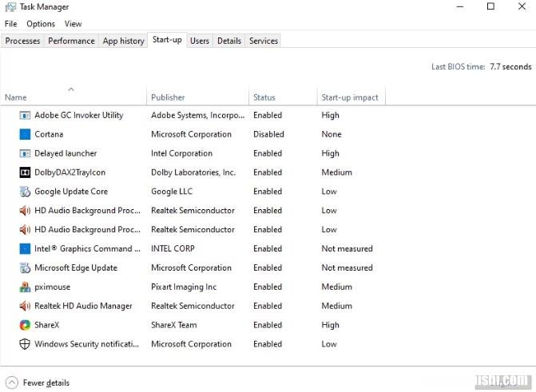Image resolution: width=536 pixels, height=392 pixels.
Task: Click the Delayed launcher icon
Action: [25, 153]
